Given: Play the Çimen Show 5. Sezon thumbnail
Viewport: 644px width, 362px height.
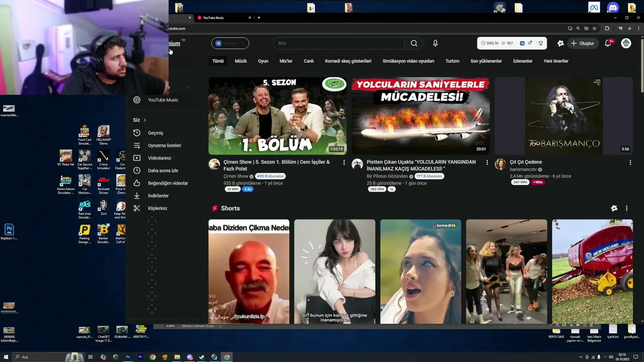Looking at the screenshot, I should click(277, 116).
